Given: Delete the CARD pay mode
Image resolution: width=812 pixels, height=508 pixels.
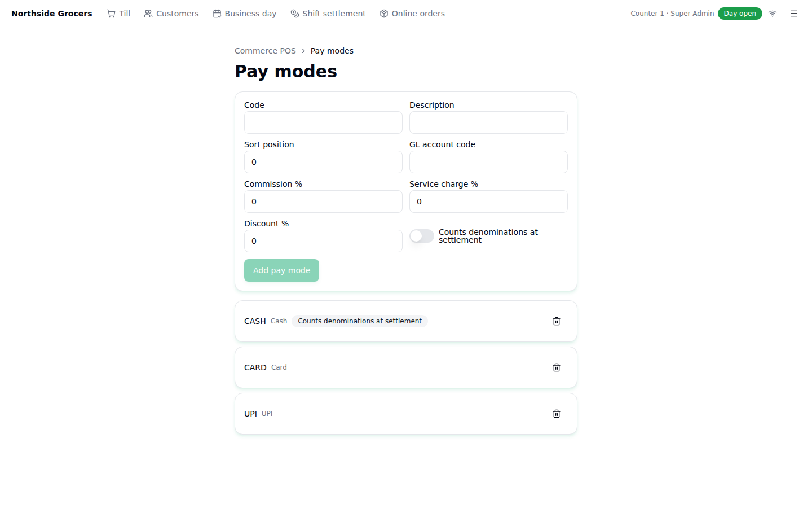Looking at the screenshot, I should pos(557,367).
